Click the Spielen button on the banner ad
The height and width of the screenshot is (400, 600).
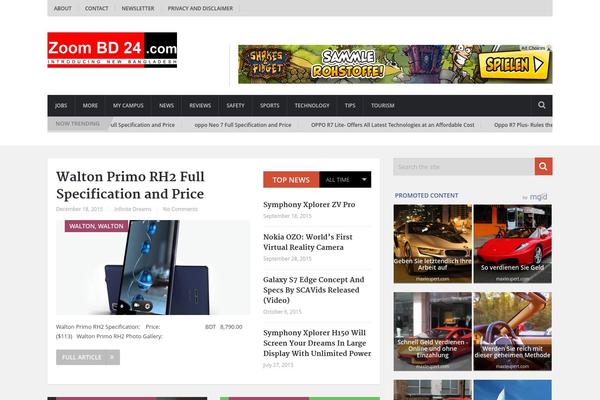pyautogui.click(x=514, y=65)
